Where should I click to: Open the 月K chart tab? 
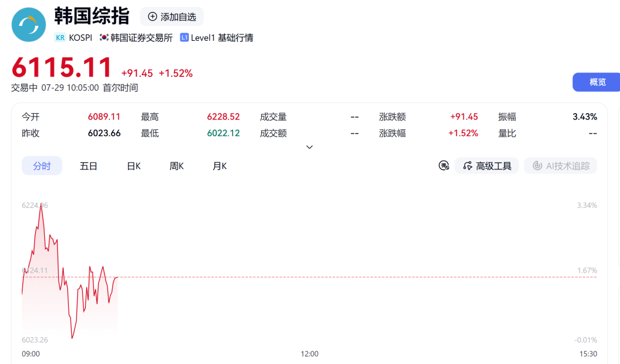219,166
